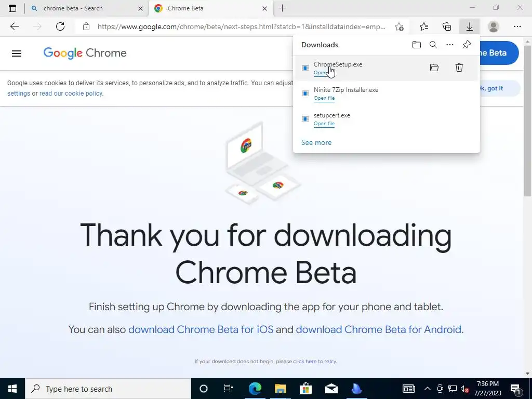Open Edge Settings and more menu
This screenshot has width=532, height=399.
(517, 26)
